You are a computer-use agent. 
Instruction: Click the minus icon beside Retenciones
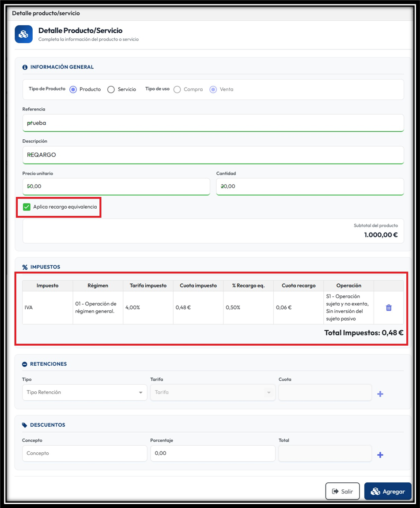25,364
